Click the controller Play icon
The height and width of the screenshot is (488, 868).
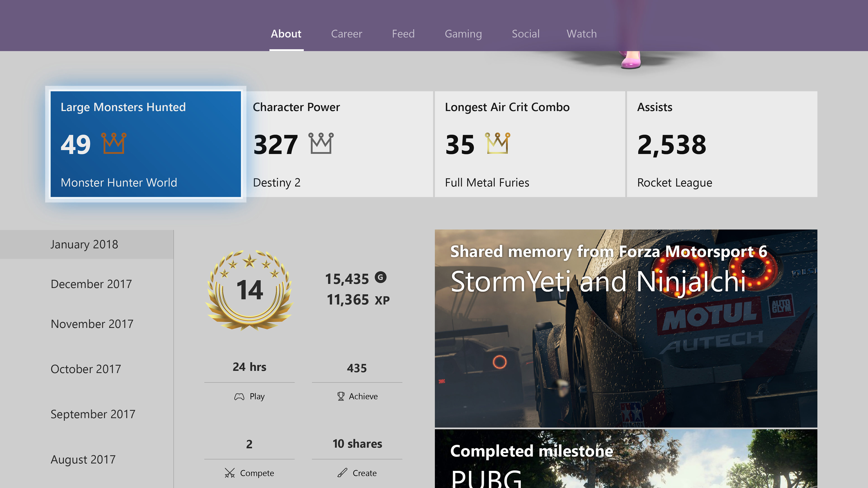pyautogui.click(x=239, y=397)
